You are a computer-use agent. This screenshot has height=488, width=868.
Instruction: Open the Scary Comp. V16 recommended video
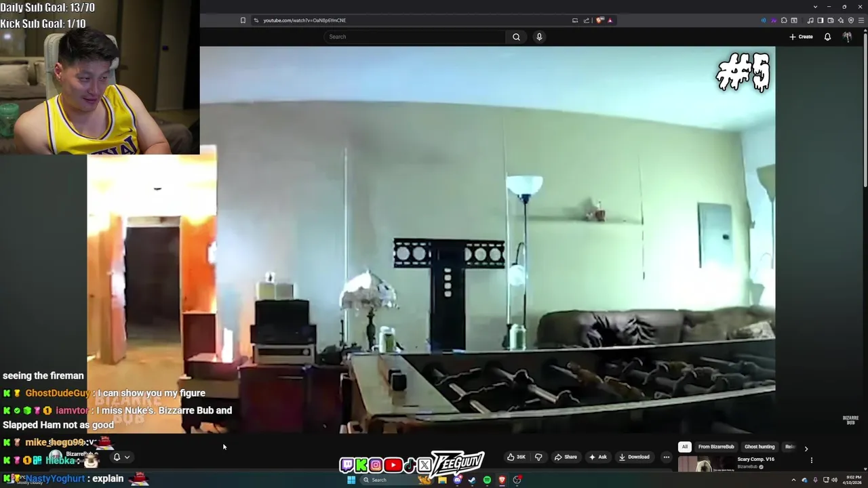(x=755, y=460)
